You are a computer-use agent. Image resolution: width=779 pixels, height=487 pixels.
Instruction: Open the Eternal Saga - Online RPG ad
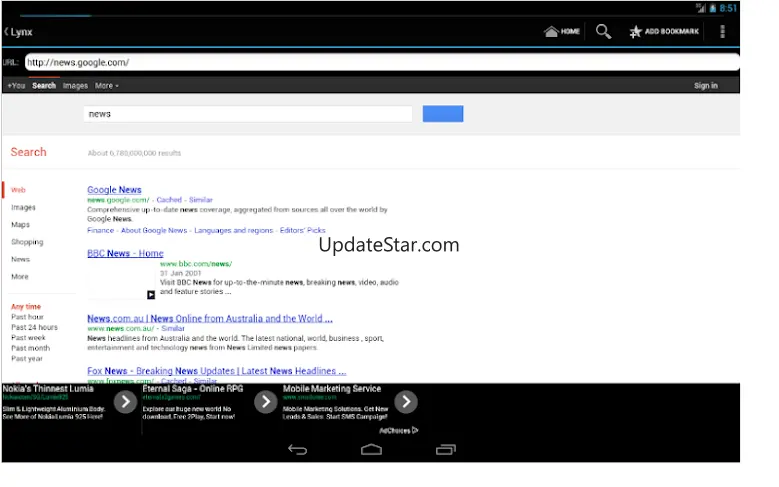(x=193, y=389)
